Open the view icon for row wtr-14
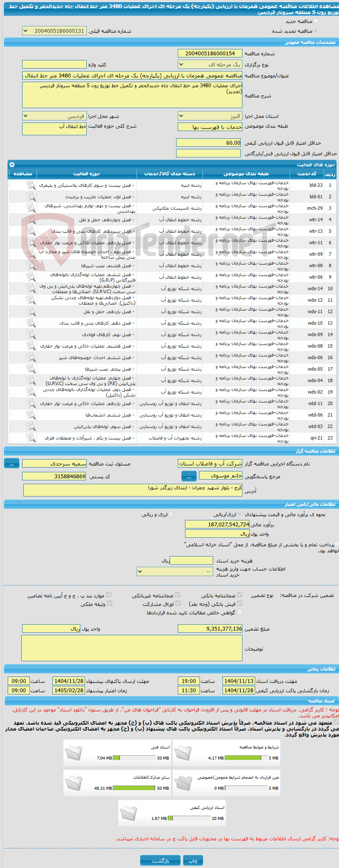The height and width of the screenshot is (868, 339). coord(30,220)
